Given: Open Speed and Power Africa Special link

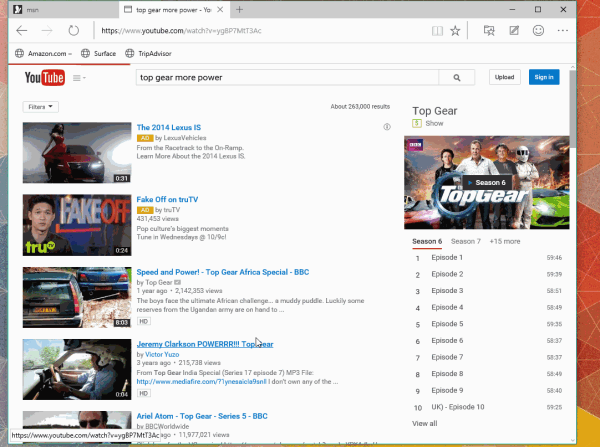Looking at the screenshot, I should click(223, 272).
